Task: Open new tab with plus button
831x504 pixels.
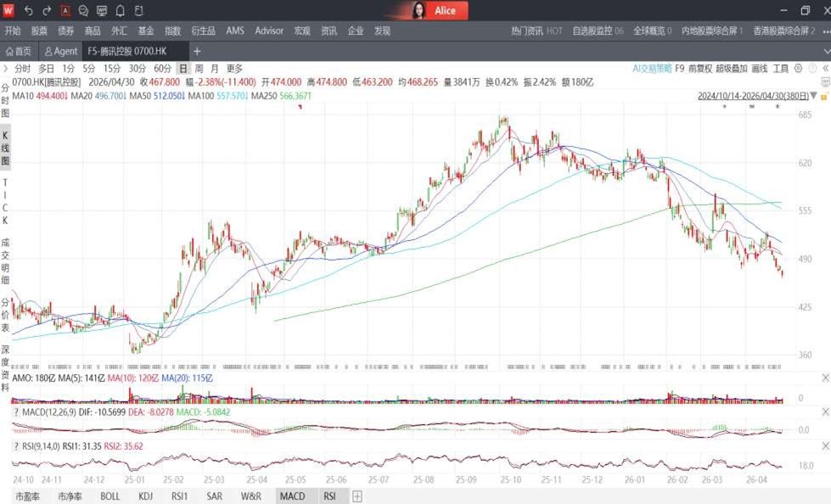Action: click(197, 52)
